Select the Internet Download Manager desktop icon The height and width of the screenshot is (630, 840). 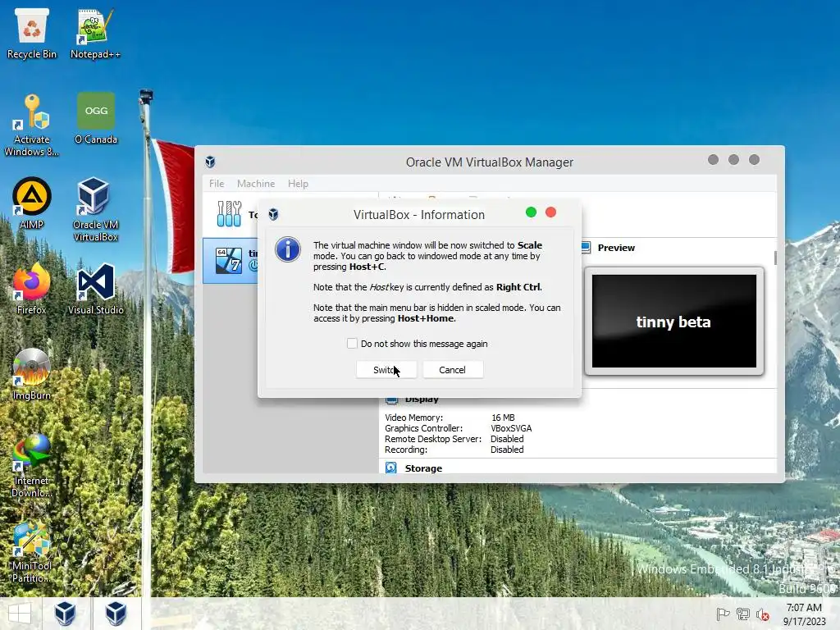click(x=32, y=466)
